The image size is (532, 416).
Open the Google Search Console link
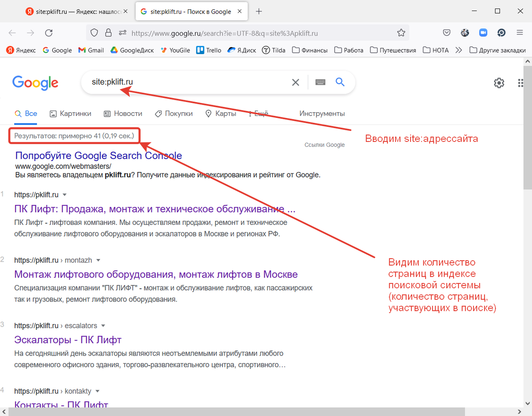point(98,155)
